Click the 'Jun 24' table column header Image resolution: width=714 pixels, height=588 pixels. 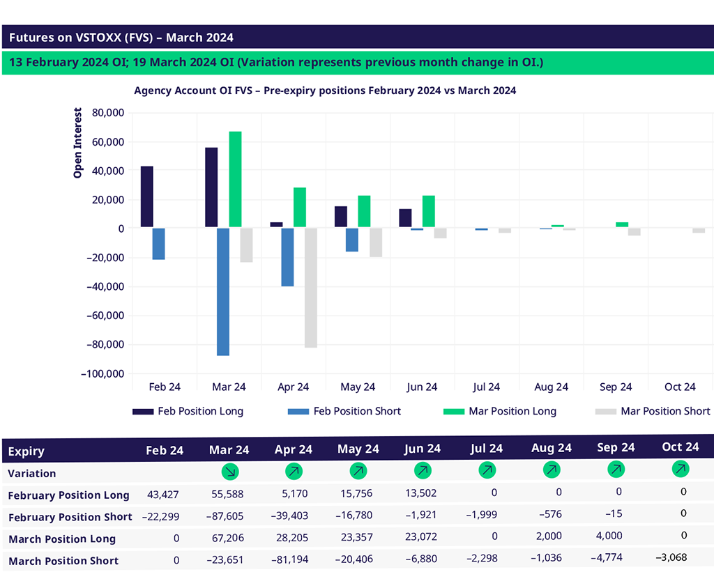point(422,449)
